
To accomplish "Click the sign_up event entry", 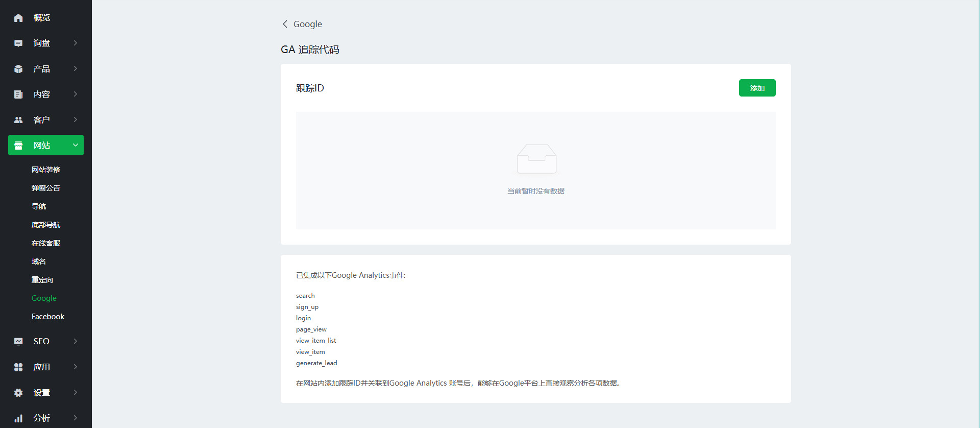I will 307,307.
